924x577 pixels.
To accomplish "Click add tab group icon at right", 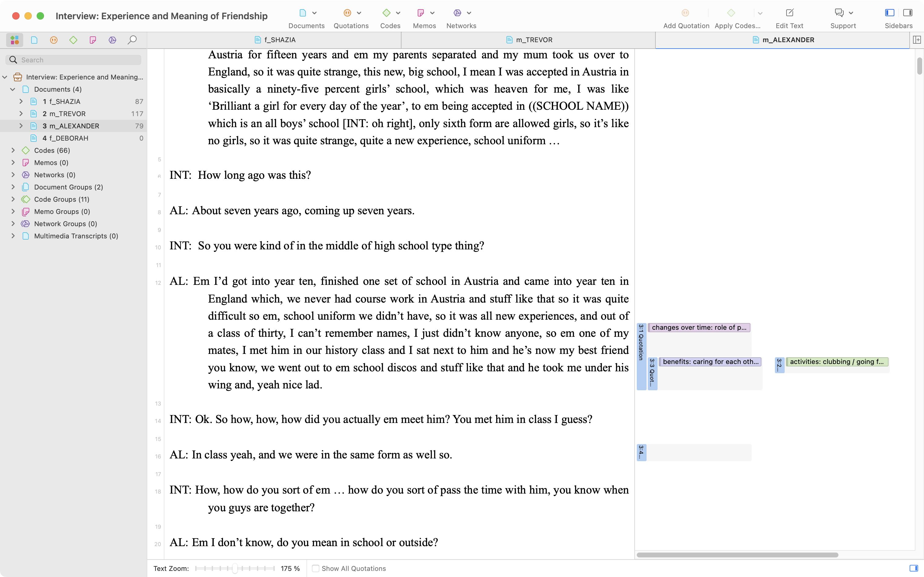I will [x=917, y=40].
